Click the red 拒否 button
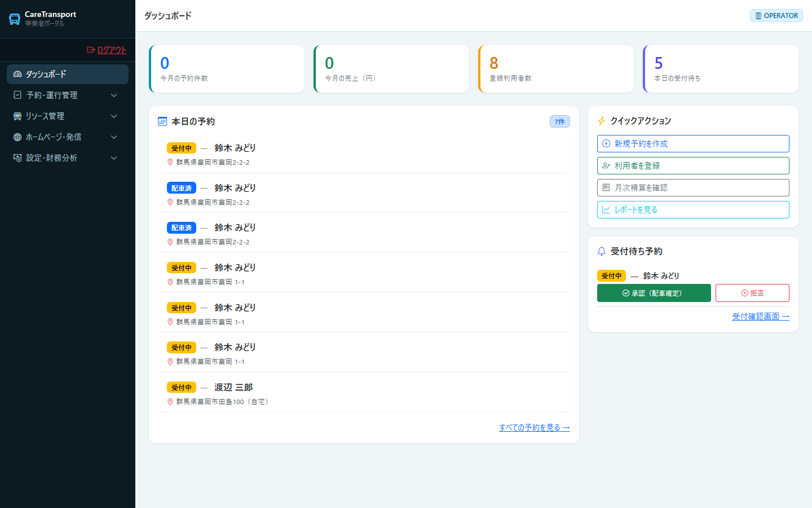Viewport: 812px width, 508px height. click(752, 293)
